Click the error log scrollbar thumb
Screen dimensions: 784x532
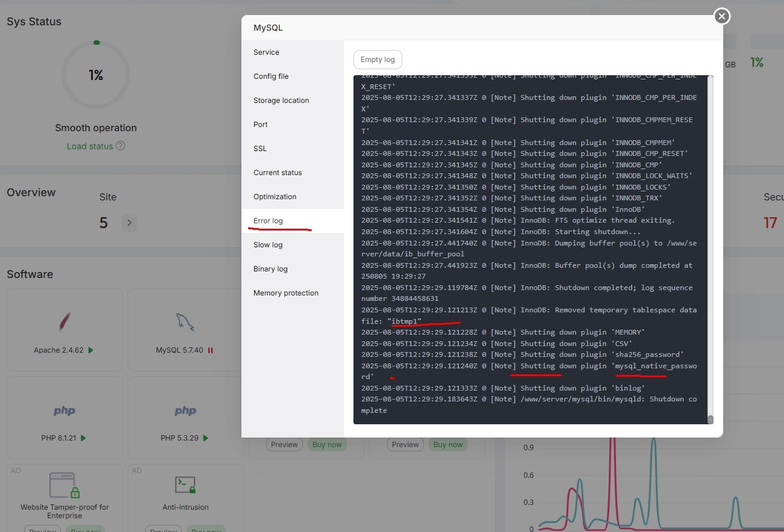click(x=711, y=419)
